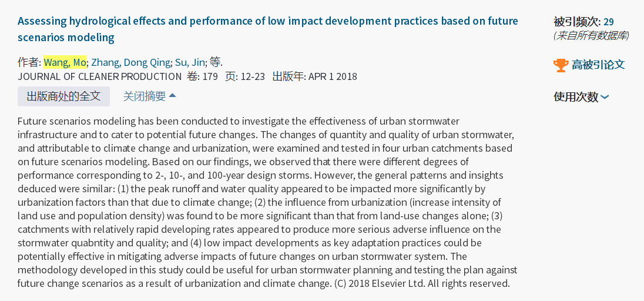Click the orange trophy icon
The height and width of the screenshot is (301, 644).
561,65
